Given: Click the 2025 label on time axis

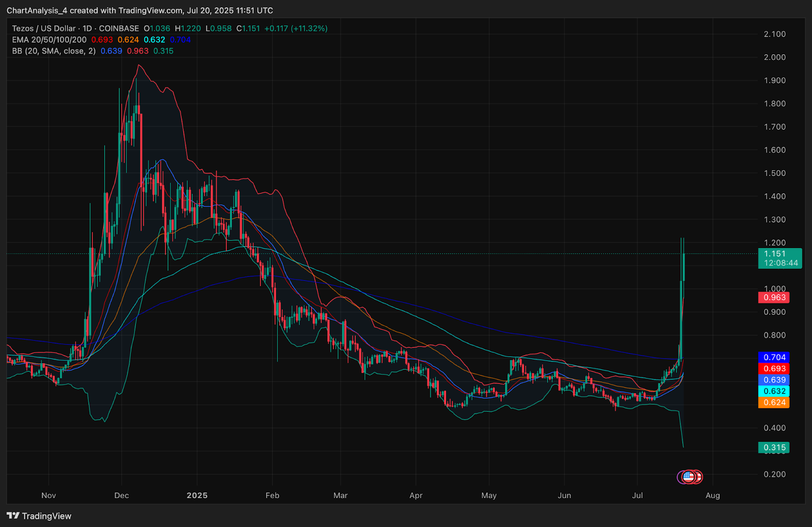Looking at the screenshot, I should (197, 496).
